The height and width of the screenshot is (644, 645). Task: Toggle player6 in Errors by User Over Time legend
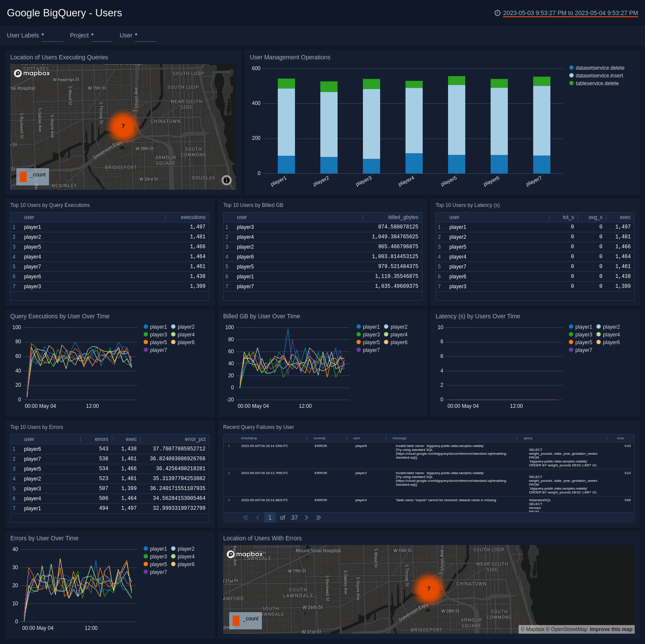183,564
